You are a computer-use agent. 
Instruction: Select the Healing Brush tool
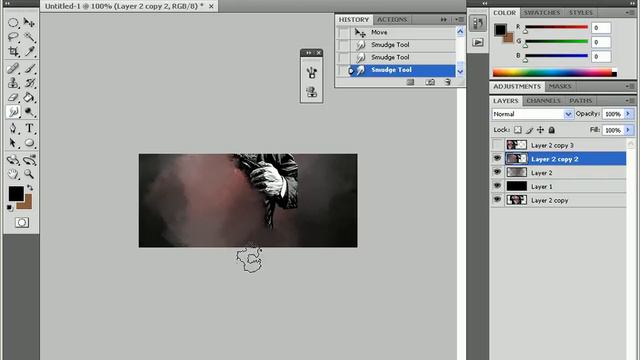13,68
